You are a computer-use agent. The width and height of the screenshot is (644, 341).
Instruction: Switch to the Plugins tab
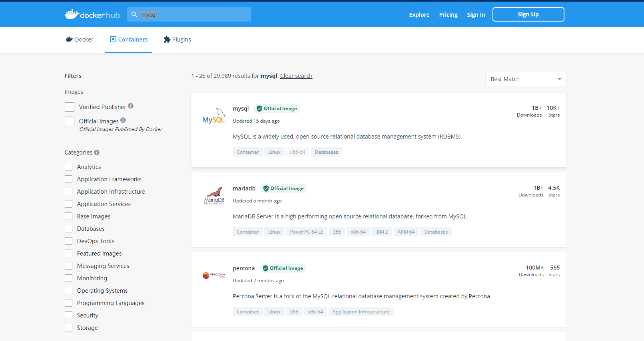(177, 40)
